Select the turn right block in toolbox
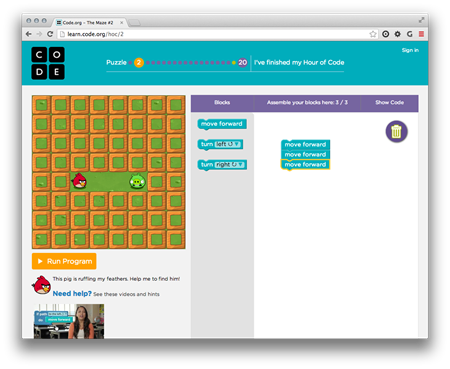This screenshot has height=369, width=450. tap(222, 165)
